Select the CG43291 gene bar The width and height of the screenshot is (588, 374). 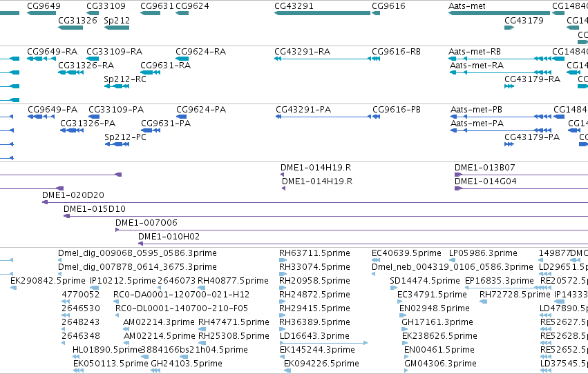click(x=322, y=13)
